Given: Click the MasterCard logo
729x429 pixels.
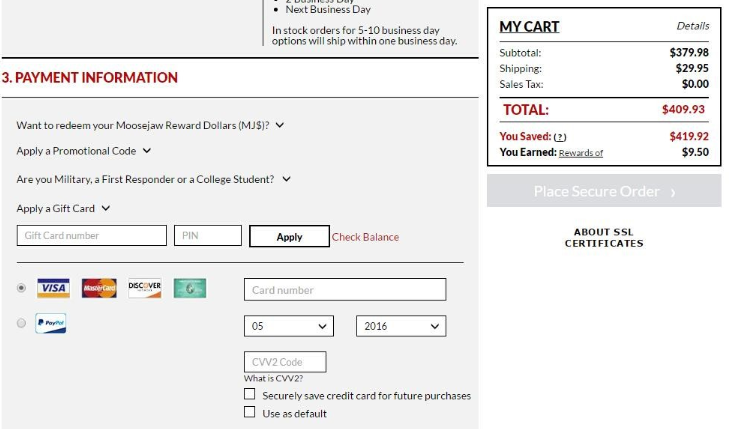Looking at the screenshot, I should coord(99,288).
